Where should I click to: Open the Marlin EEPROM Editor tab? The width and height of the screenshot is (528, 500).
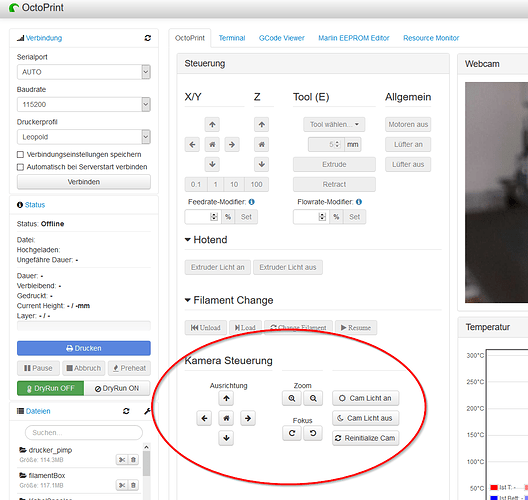coord(354,38)
